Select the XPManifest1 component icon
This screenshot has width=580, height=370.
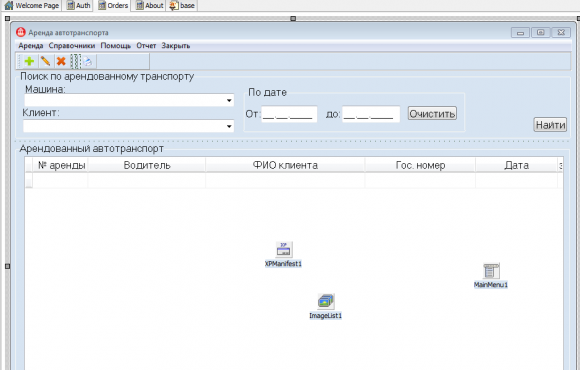(x=284, y=250)
